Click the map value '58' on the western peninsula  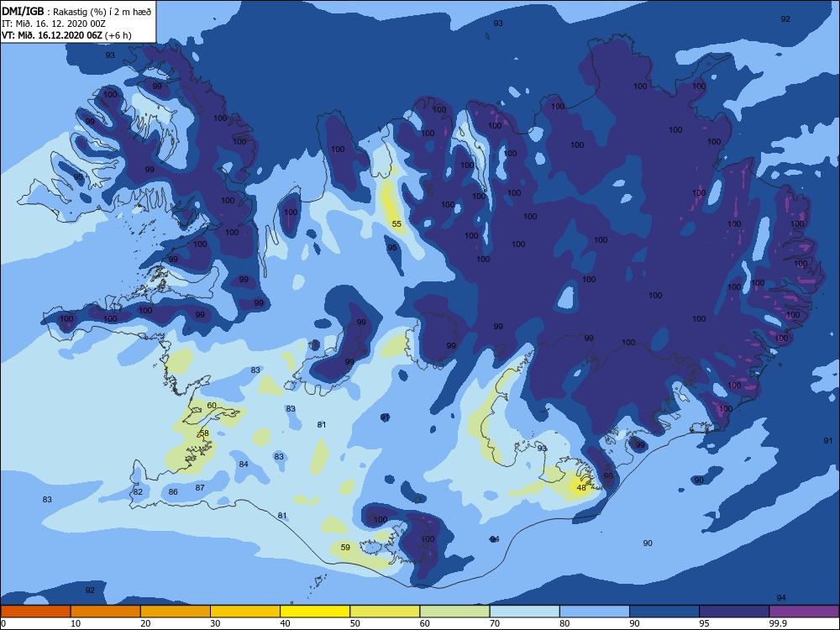click(204, 433)
